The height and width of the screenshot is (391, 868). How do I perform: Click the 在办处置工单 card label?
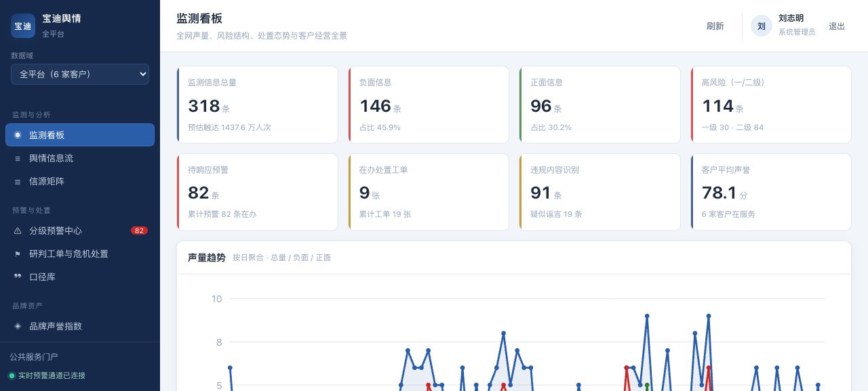click(x=384, y=170)
